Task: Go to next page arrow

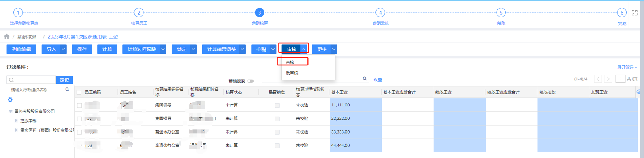Action: coord(608,79)
